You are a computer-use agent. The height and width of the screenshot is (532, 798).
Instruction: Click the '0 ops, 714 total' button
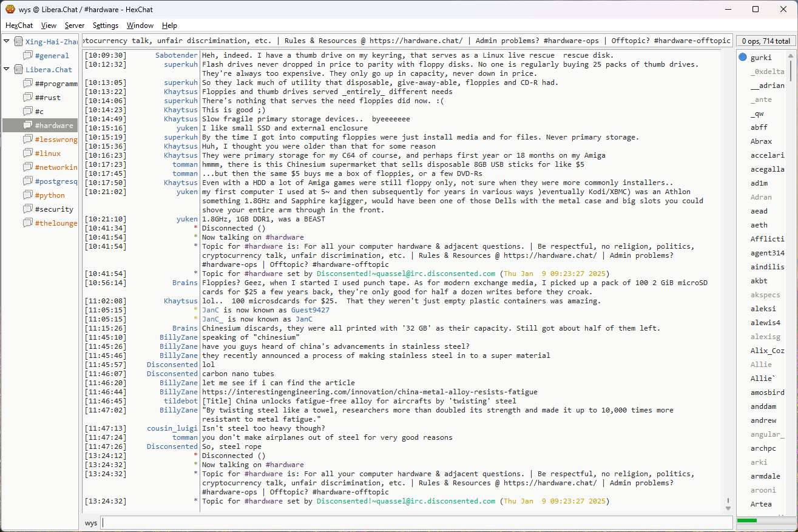[x=766, y=41]
